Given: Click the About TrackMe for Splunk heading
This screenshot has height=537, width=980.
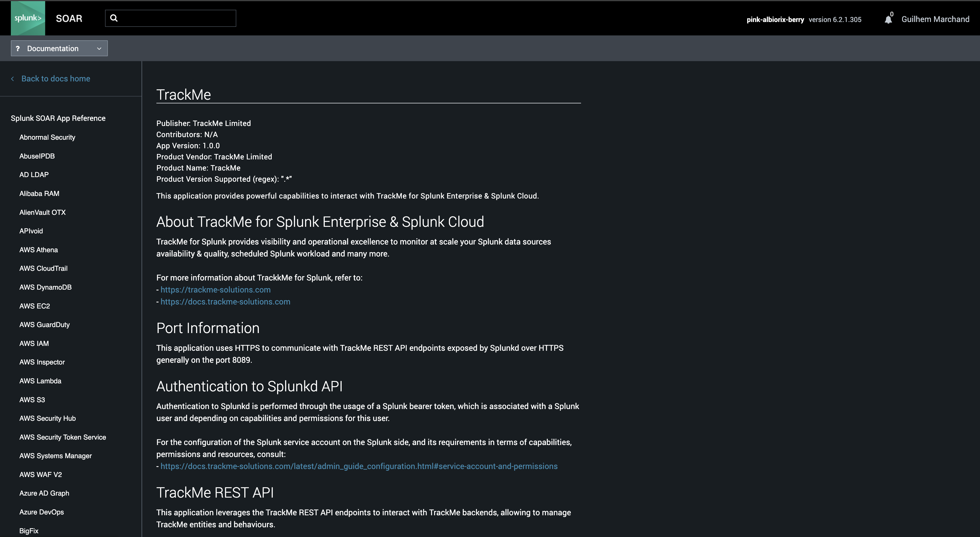Looking at the screenshot, I should tap(320, 222).
